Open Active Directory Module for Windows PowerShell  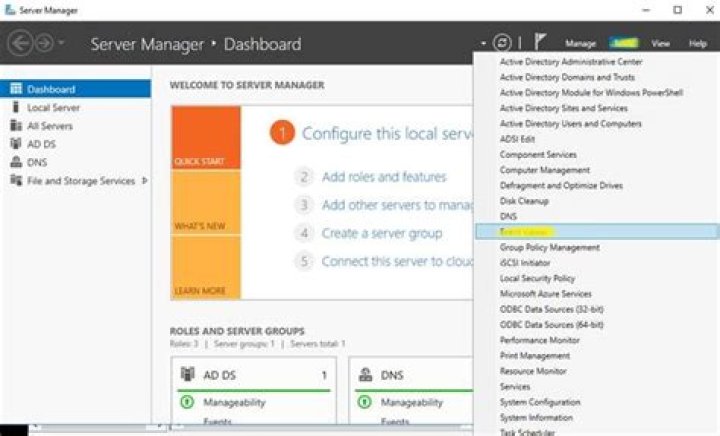pos(591,93)
